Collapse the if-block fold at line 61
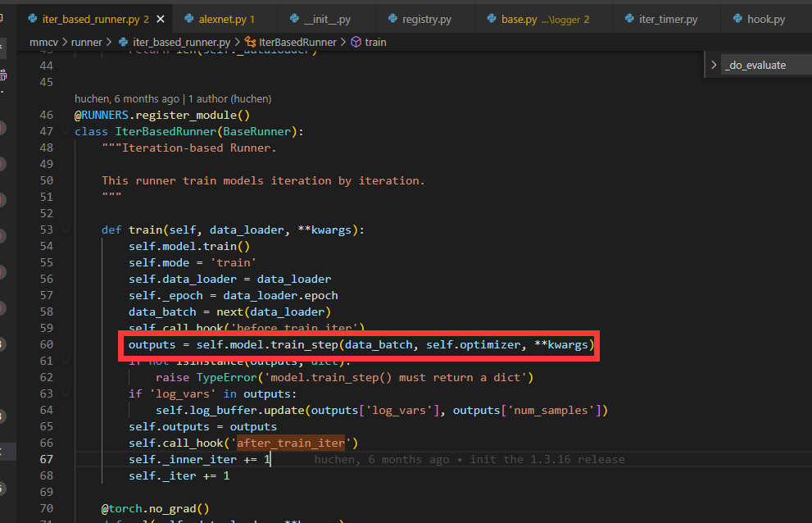Screen dimensions: 812x523 [66, 361]
